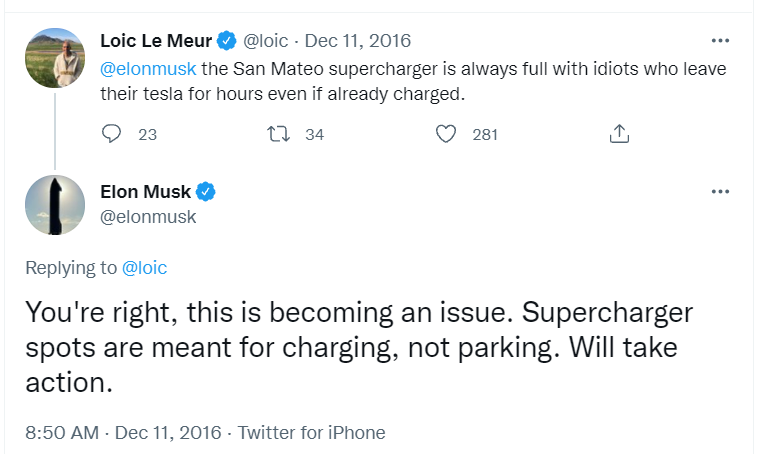Open more options on Elon Musk's tweet
The image size is (773, 454).
click(719, 191)
